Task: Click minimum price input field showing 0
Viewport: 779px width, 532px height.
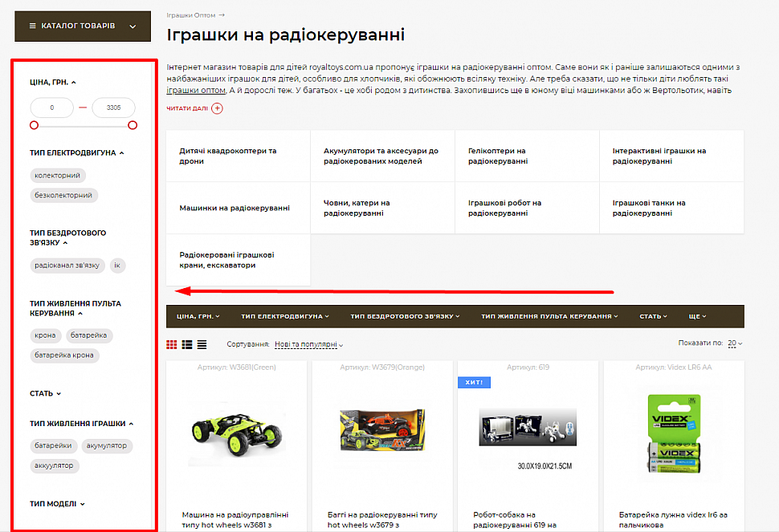Action: pyautogui.click(x=51, y=108)
